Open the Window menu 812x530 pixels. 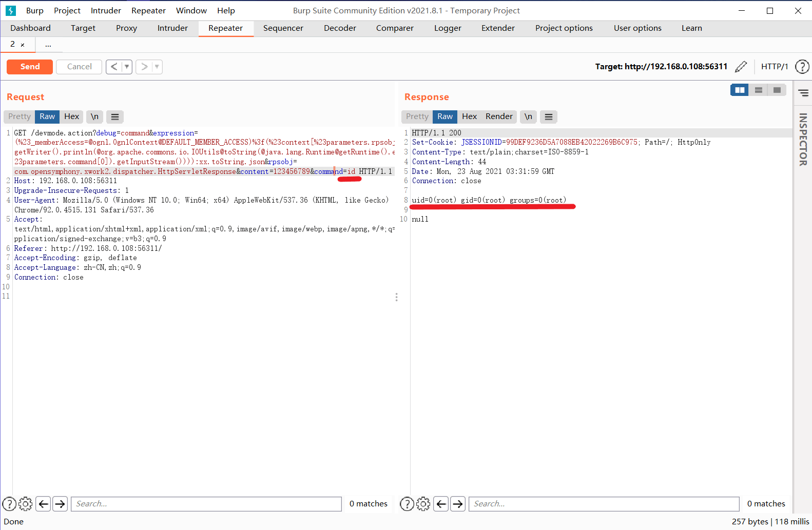[191, 10]
